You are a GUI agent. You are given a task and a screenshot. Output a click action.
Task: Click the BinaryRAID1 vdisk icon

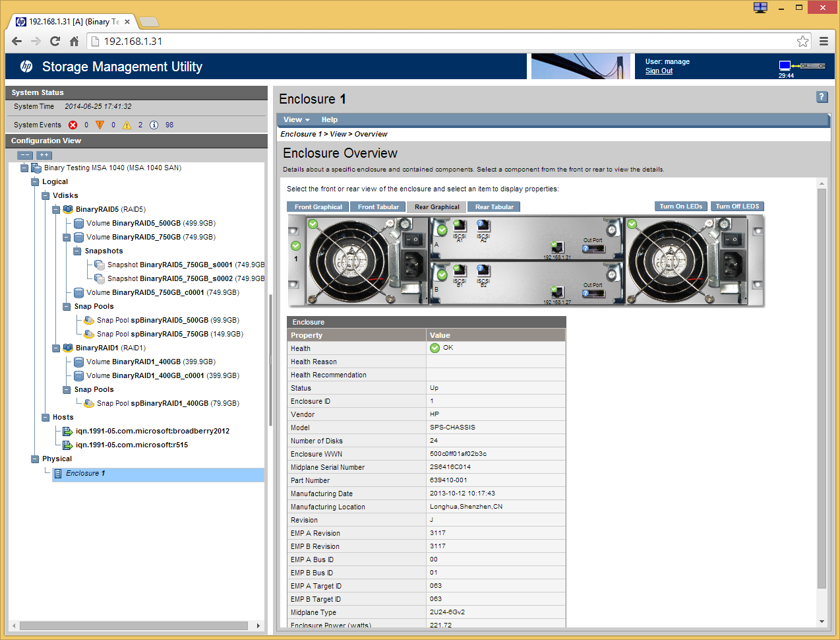tap(68, 348)
